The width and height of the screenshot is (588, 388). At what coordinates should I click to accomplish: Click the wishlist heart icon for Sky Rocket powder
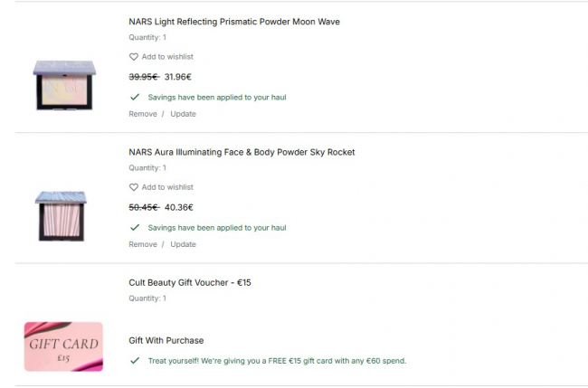click(134, 187)
